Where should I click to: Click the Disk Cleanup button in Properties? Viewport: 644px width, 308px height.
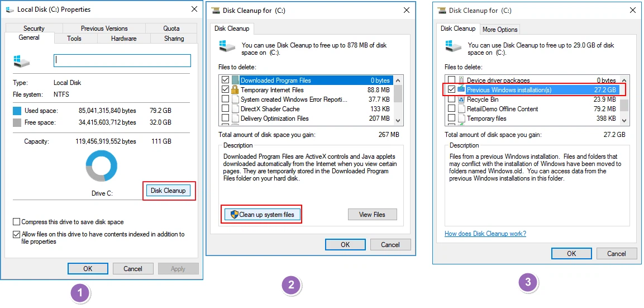[x=168, y=191]
